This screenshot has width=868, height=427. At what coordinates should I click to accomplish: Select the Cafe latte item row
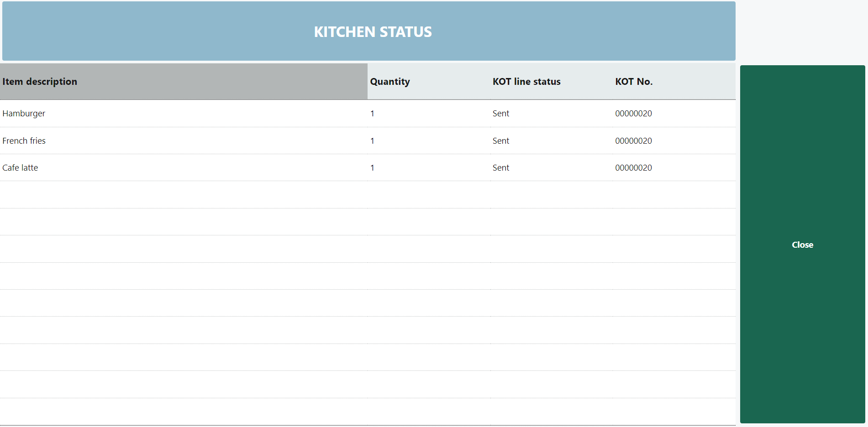click(20, 168)
